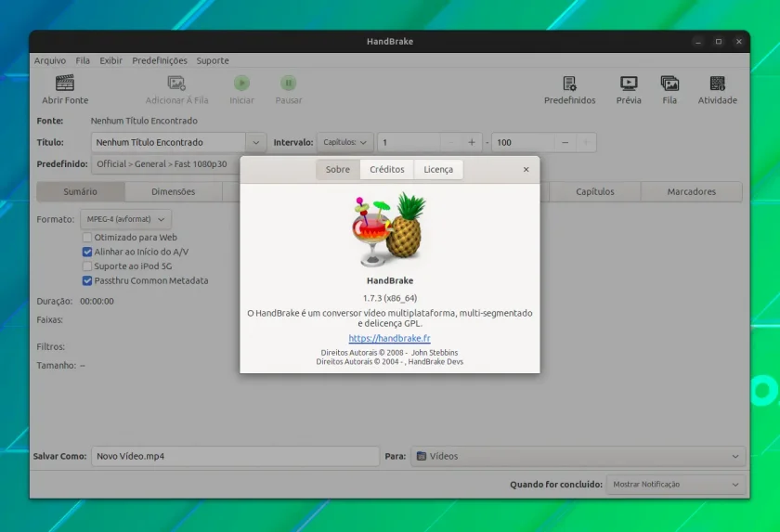Select the Licença tab in dialog

pyautogui.click(x=438, y=170)
